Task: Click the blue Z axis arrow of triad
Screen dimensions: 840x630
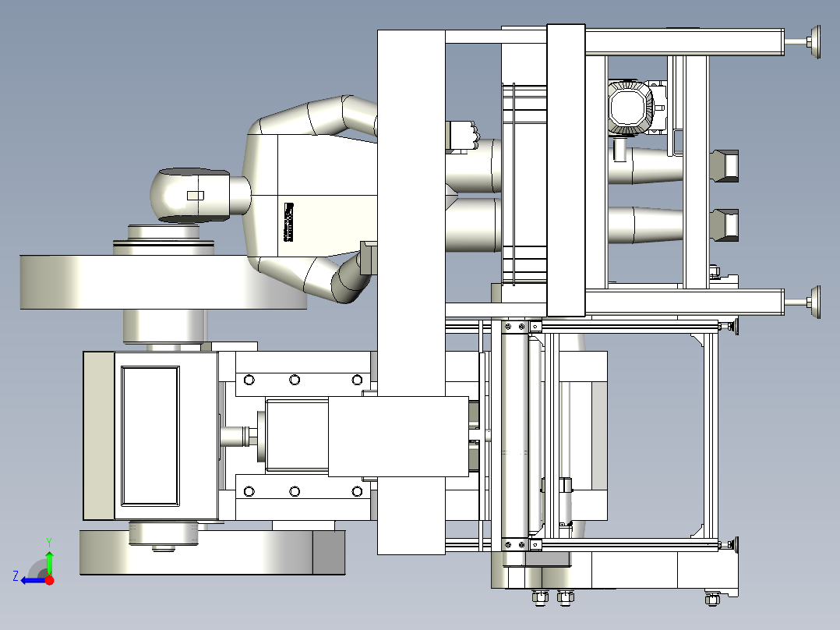Action: click(32, 581)
